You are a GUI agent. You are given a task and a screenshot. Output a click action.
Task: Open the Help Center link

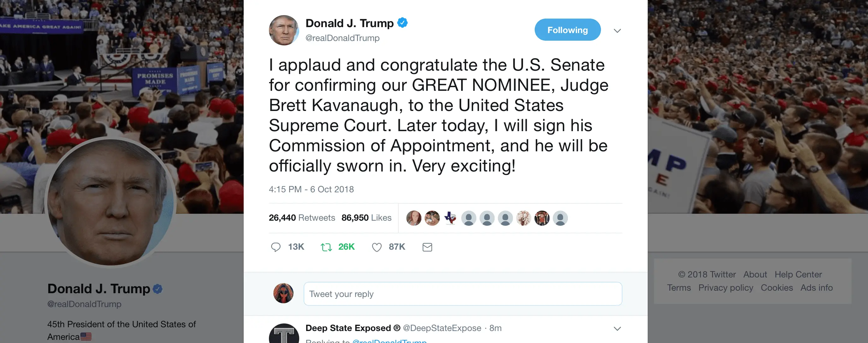[x=798, y=274]
